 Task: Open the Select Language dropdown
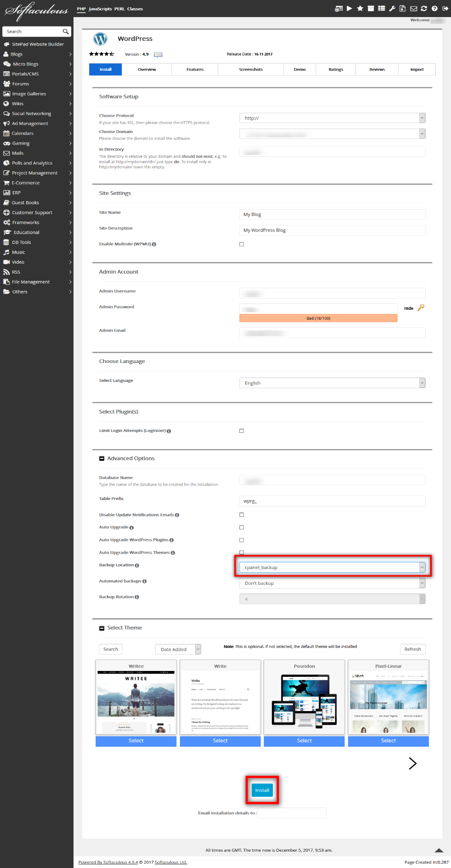332,383
